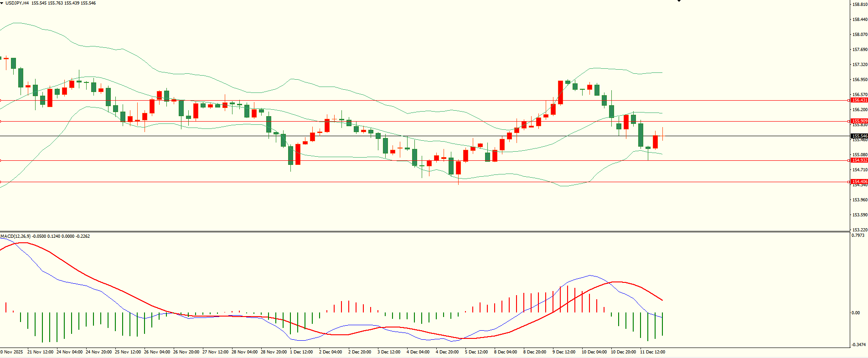Click left anchor of the 154.406 horizontal line
Image resolution: width=868 pixels, height=358 pixels.
coord(1,182)
